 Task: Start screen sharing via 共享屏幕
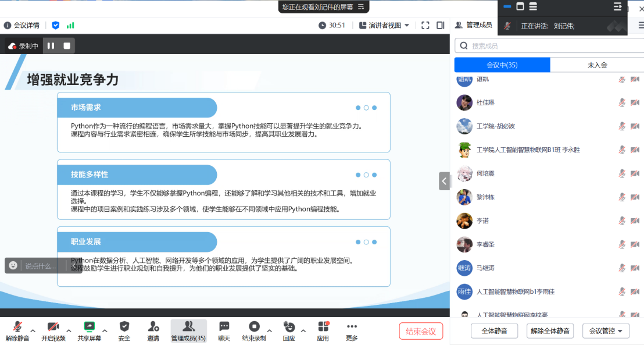point(89,328)
